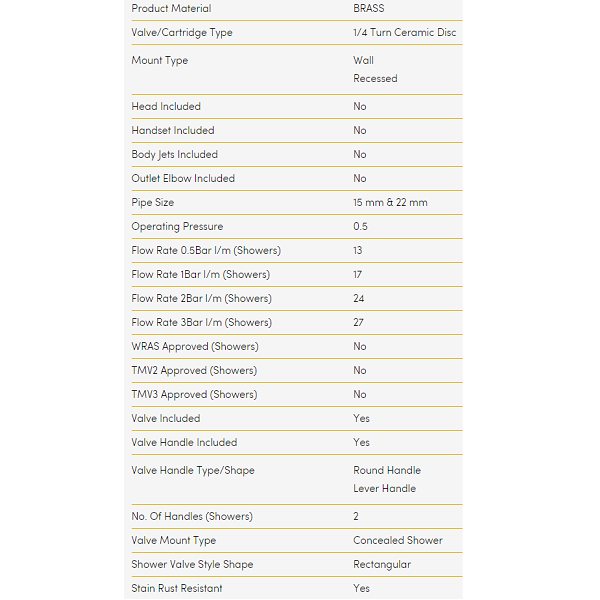This screenshot has width=600, height=600.
Task: Click the Showers link beside Flow Rate 0.5Bar
Action: 257,251
